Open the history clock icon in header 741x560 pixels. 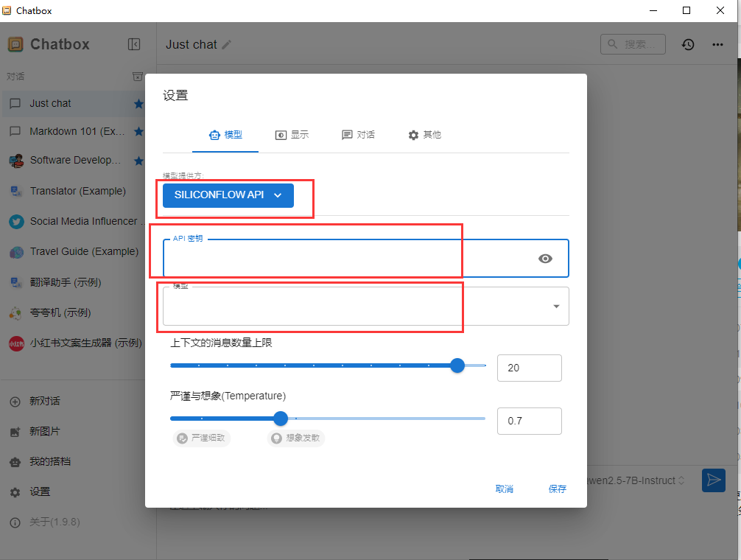click(688, 44)
